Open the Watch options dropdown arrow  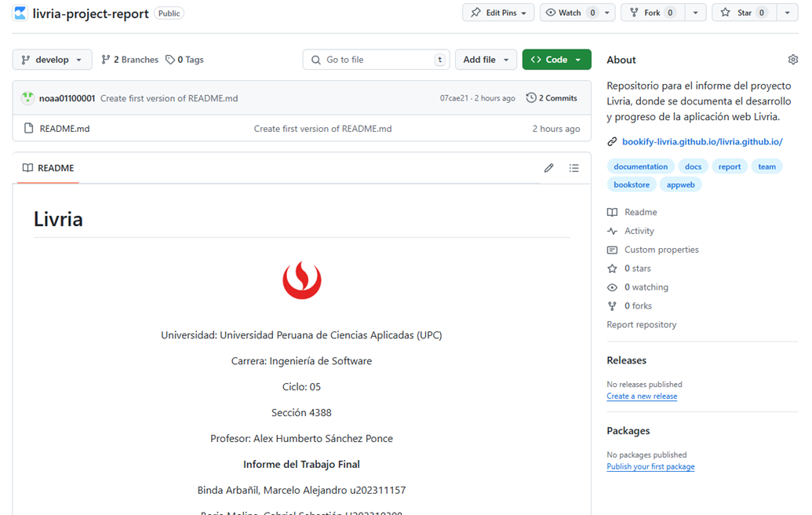point(607,13)
